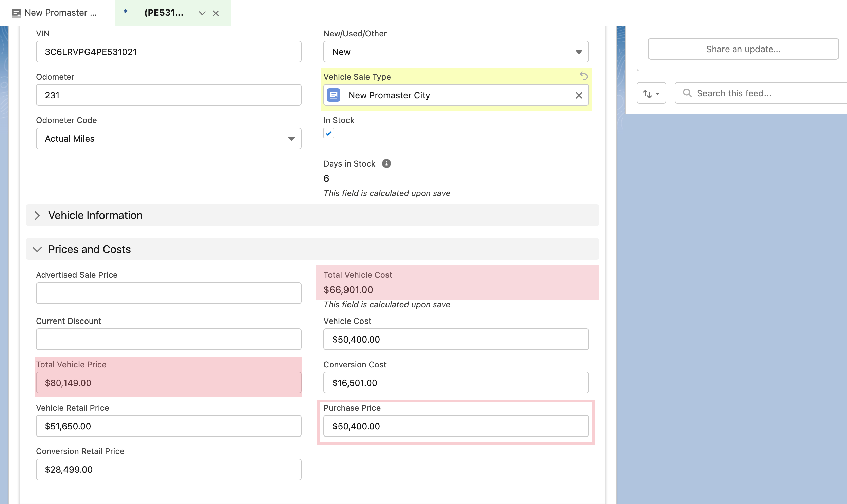Click the New Promaster City record icon

334,95
